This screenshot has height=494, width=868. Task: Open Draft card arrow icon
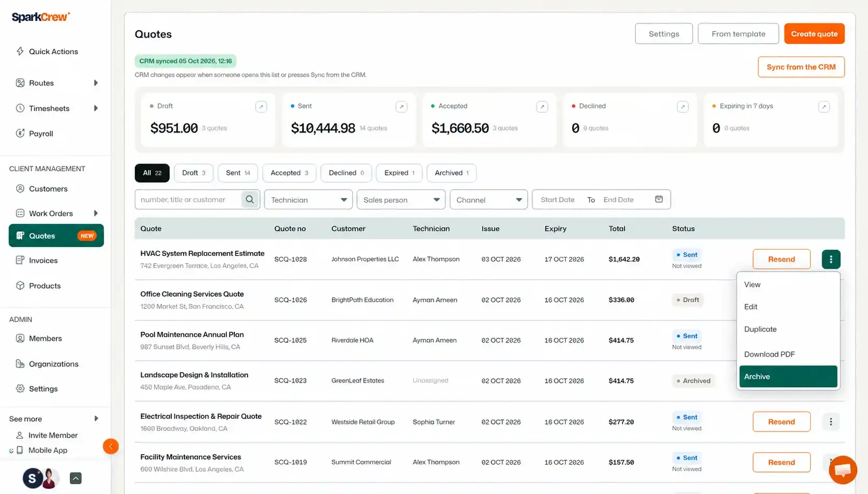(261, 107)
